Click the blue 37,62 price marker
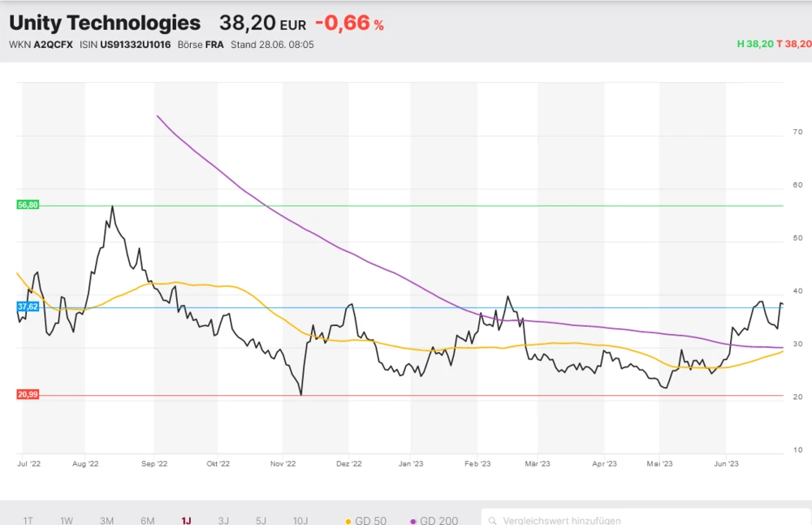The width and height of the screenshot is (812, 525). pyautogui.click(x=28, y=306)
